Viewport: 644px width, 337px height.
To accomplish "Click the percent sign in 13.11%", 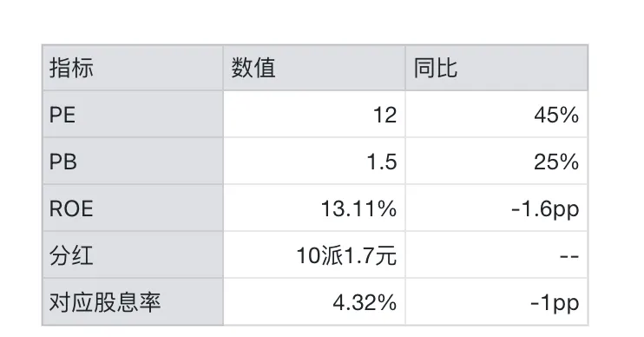I will click(387, 208).
